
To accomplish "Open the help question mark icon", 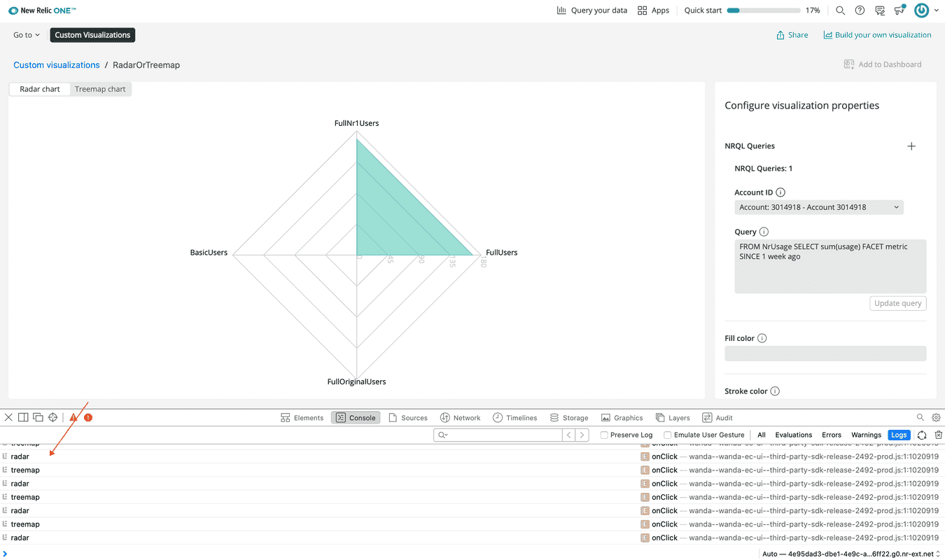I will 860,10.
